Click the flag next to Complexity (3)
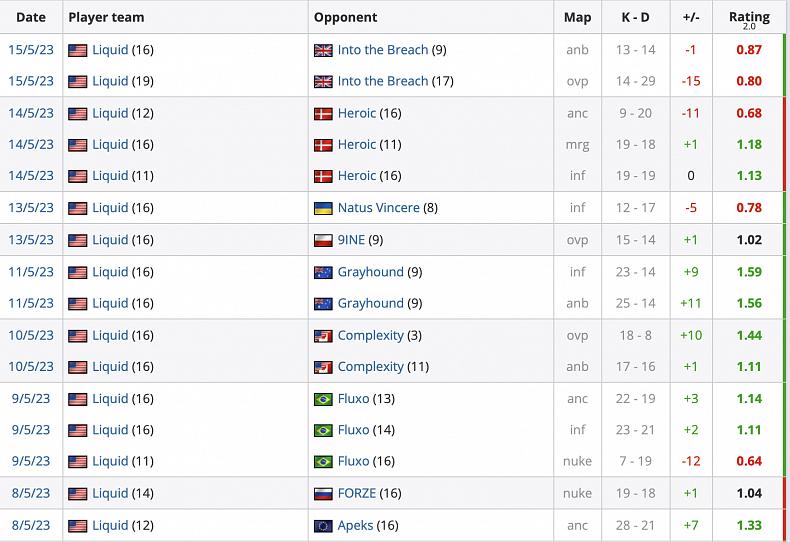Image resolution: width=790 pixels, height=542 pixels. [323, 336]
